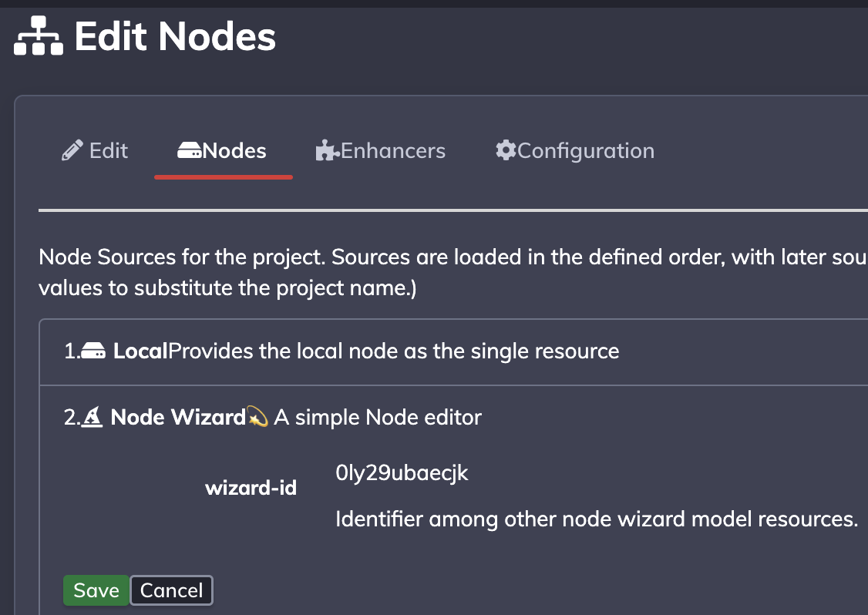Save the Node Wizard source settings
868x615 pixels.
[96, 590]
